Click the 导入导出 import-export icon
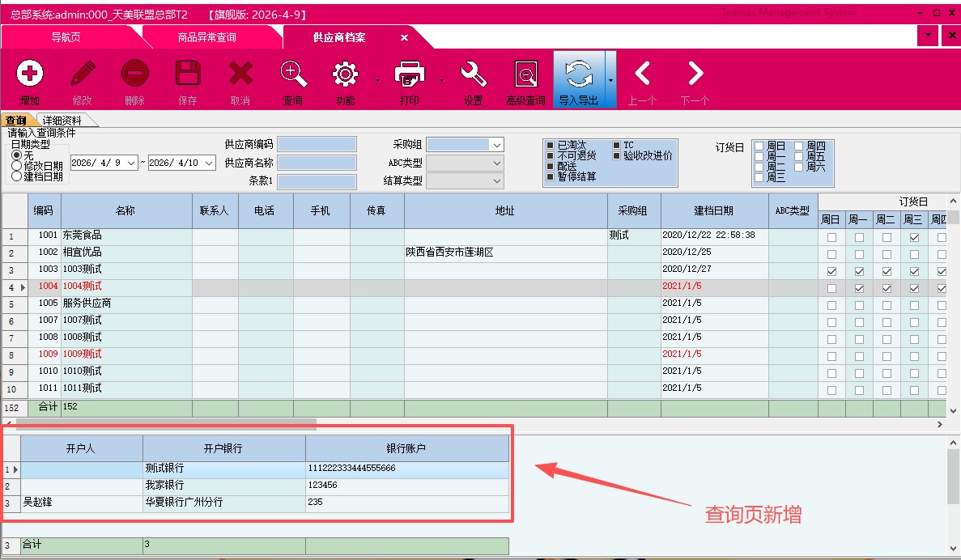This screenshot has height=560, width=961. point(579,74)
